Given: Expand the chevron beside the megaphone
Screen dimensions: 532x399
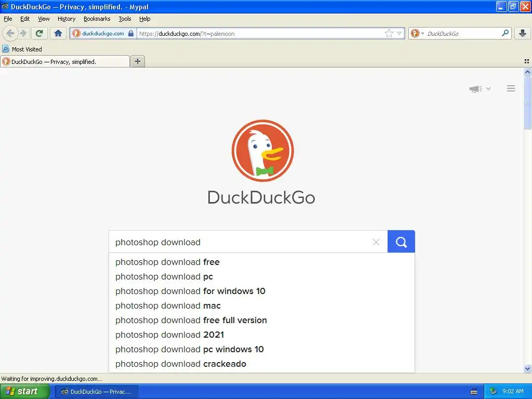Looking at the screenshot, I should pos(488,88).
